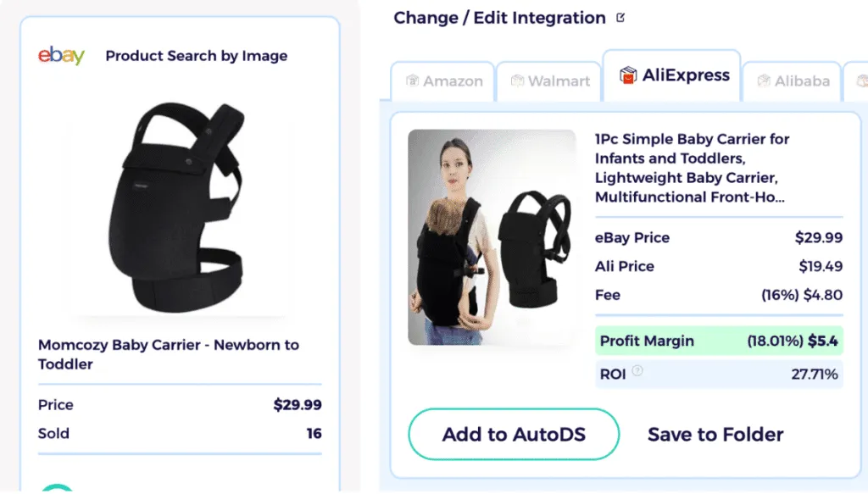The height and width of the screenshot is (494, 868).
Task: Click the highlighted Profit Margin row
Action: tap(720, 340)
